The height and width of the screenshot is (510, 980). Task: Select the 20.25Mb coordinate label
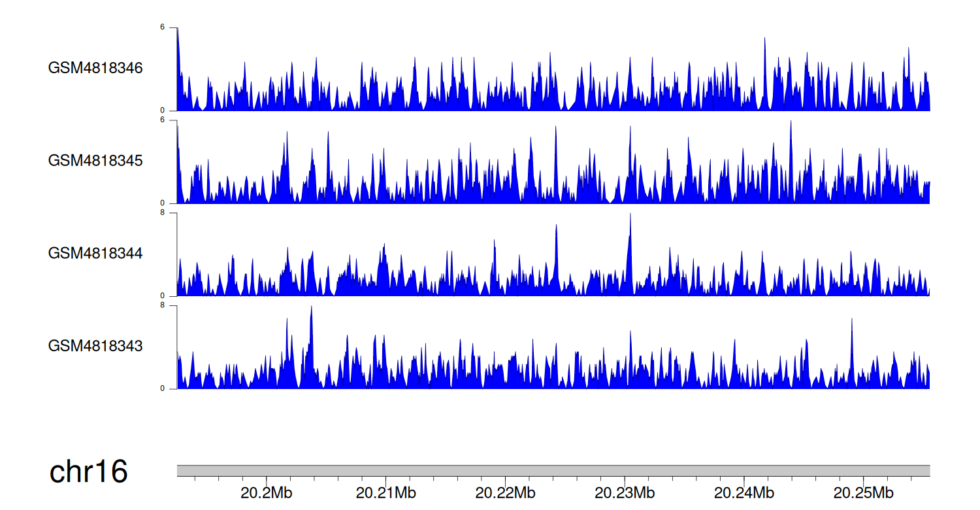pyautogui.click(x=864, y=492)
